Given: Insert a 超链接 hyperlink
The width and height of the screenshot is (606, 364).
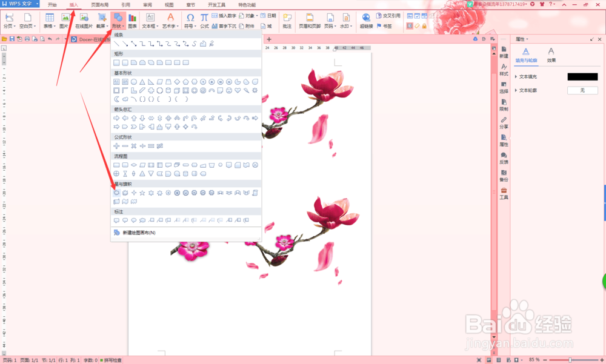Looking at the screenshot, I should 366,23.
